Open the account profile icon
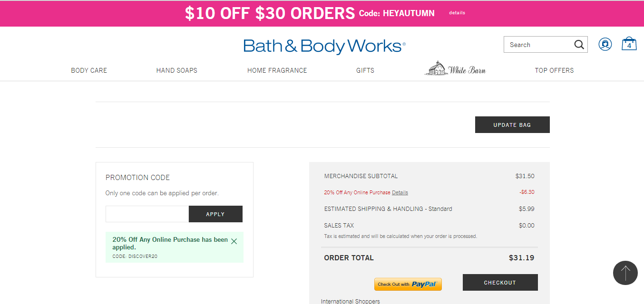 (x=605, y=45)
